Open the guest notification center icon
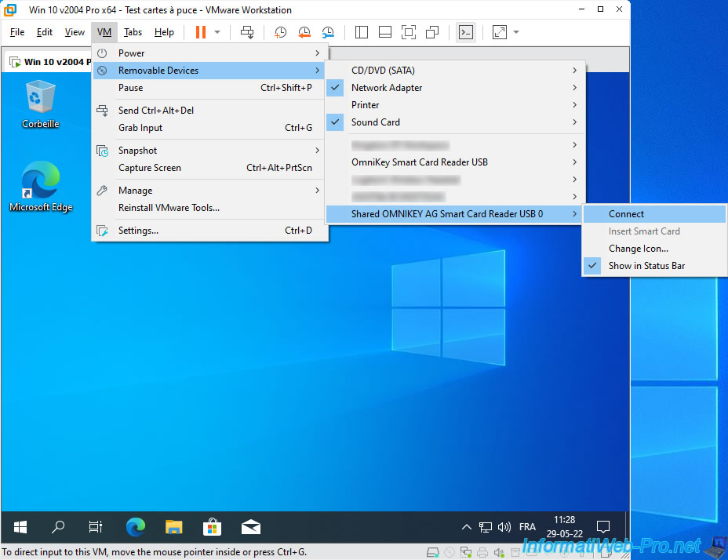 click(603, 527)
